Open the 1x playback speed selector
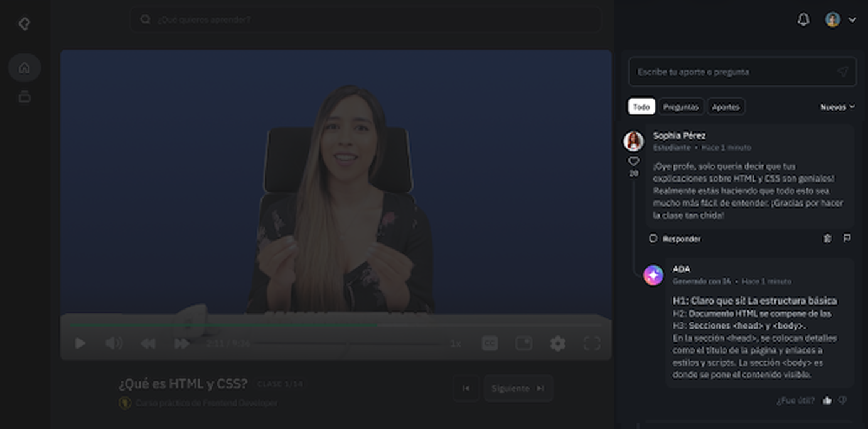Image resolution: width=868 pixels, height=429 pixels. (456, 344)
